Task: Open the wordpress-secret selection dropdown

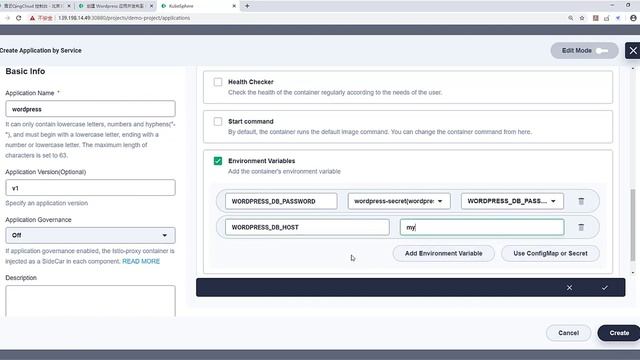Action: (x=399, y=201)
